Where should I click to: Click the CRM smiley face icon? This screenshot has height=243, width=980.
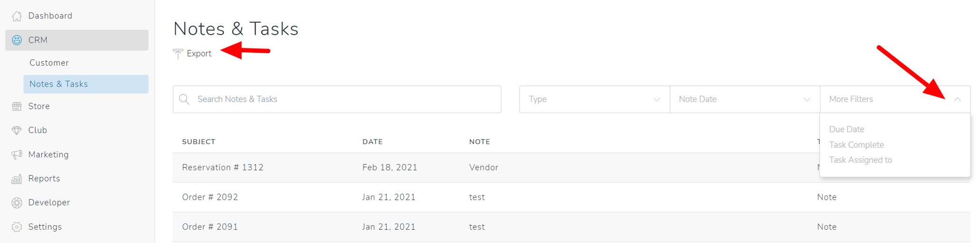tap(17, 40)
